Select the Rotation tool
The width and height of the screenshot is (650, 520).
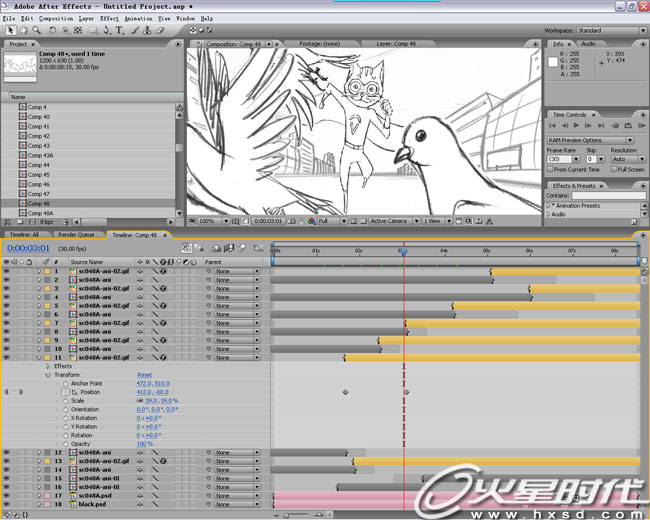52,30
